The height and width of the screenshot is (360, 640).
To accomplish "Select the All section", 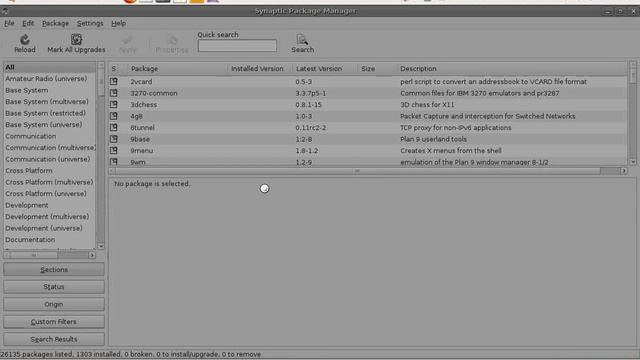I will pyautogui.click(x=50, y=67).
